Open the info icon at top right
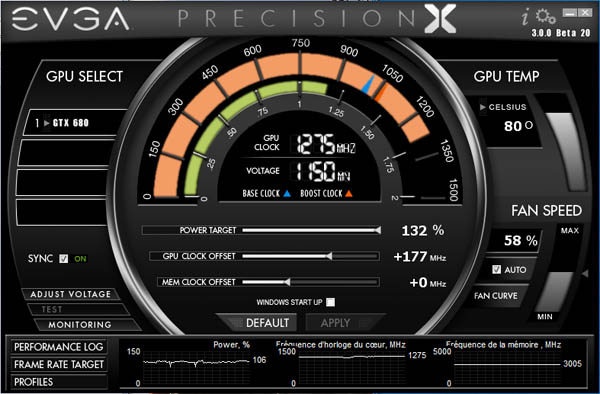 526,18
